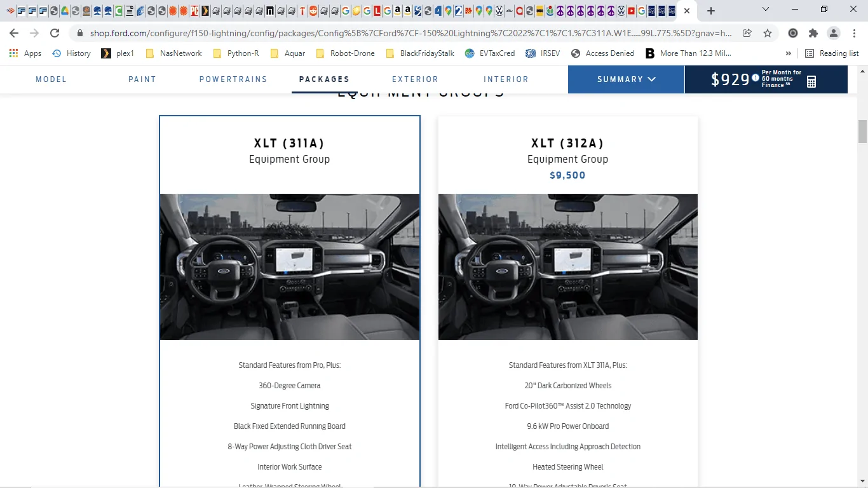Open the Apps grid shortcut
868x488 pixels.
pos(25,53)
